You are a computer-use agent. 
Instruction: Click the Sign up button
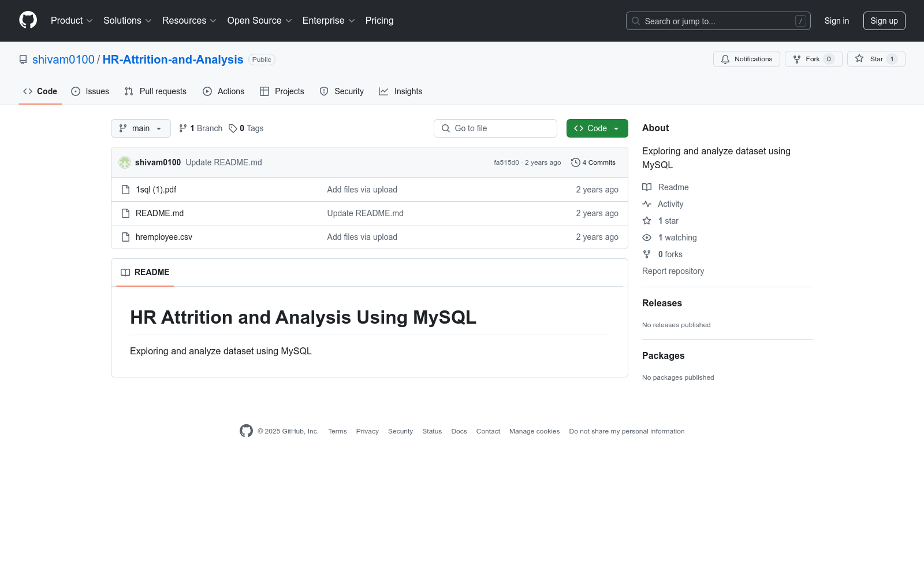[x=884, y=21]
